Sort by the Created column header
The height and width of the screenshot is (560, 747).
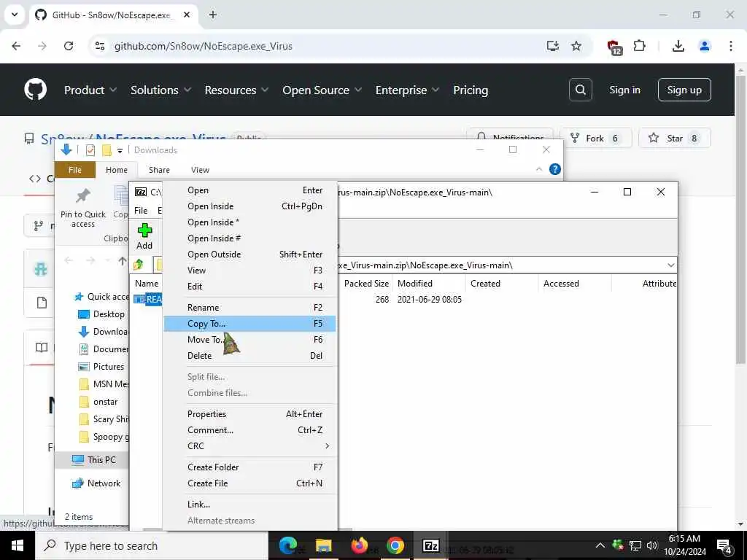485,284
